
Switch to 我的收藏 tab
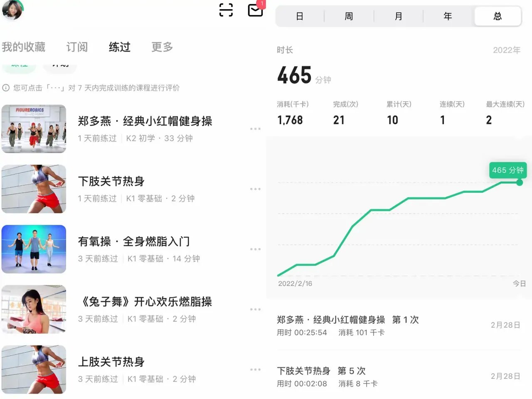tap(23, 47)
